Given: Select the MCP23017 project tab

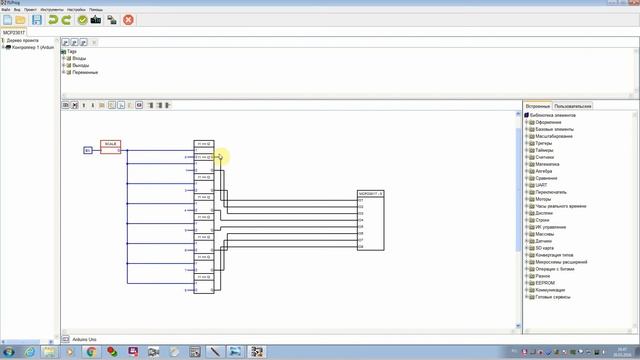Looking at the screenshot, I should point(14,32).
